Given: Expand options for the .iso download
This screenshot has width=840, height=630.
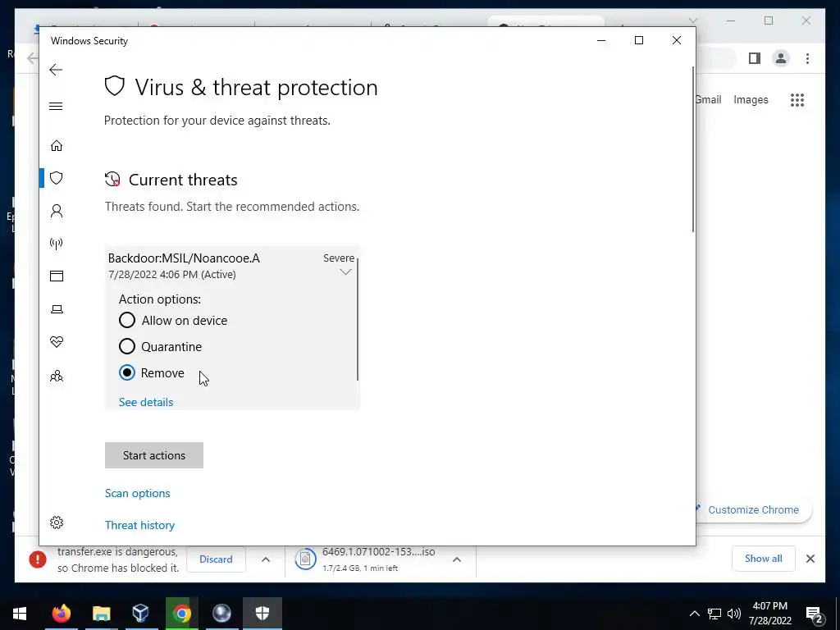Looking at the screenshot, I should [456, 559].
